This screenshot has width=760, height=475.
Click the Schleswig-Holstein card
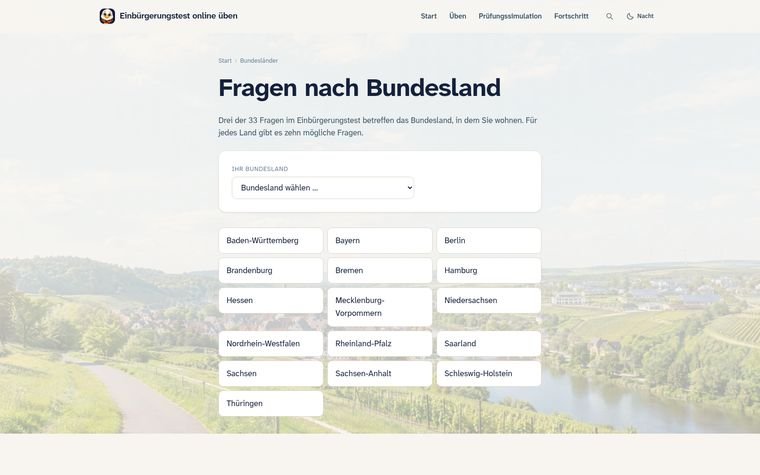coord(489,374)
